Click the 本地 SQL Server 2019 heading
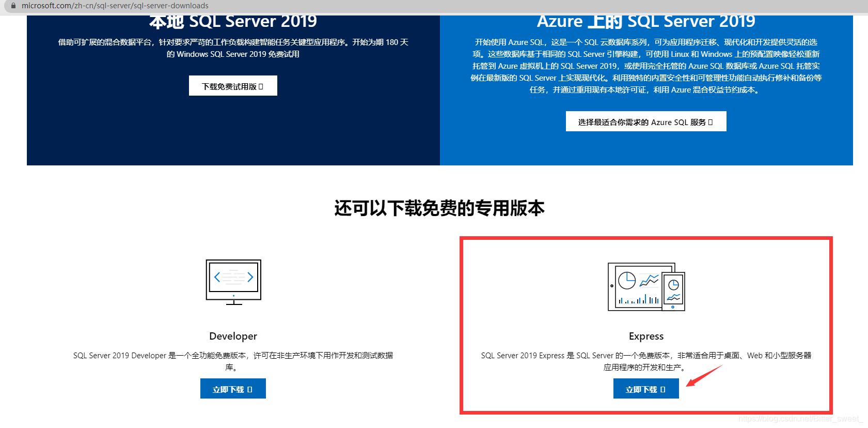This screenshot has width=868, height=428. coord(233,22)
